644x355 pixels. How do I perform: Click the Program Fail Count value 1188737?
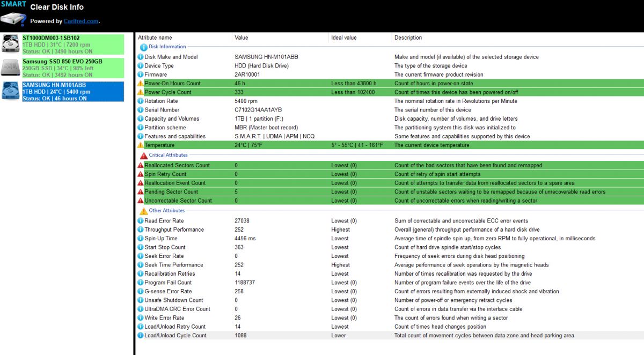click(x=245, y=283)
